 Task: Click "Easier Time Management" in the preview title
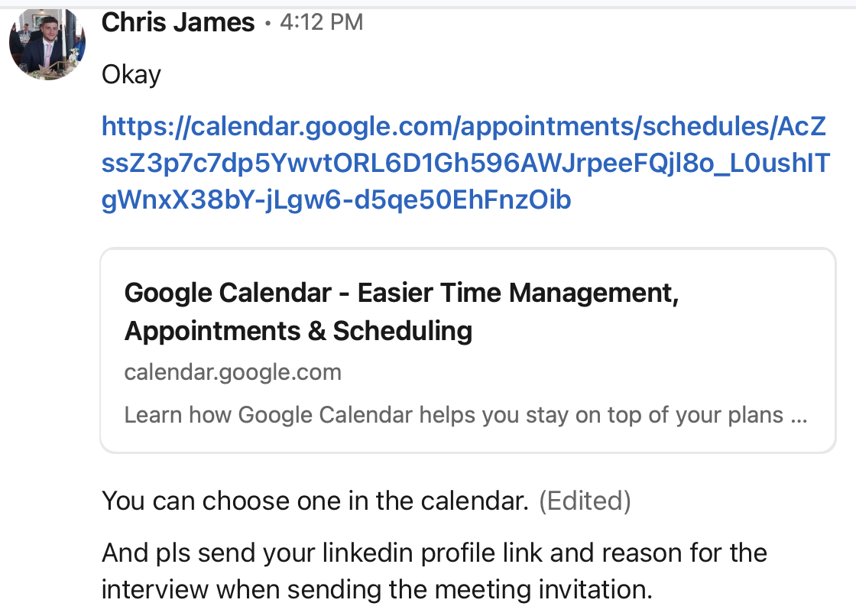coord(518,293)
